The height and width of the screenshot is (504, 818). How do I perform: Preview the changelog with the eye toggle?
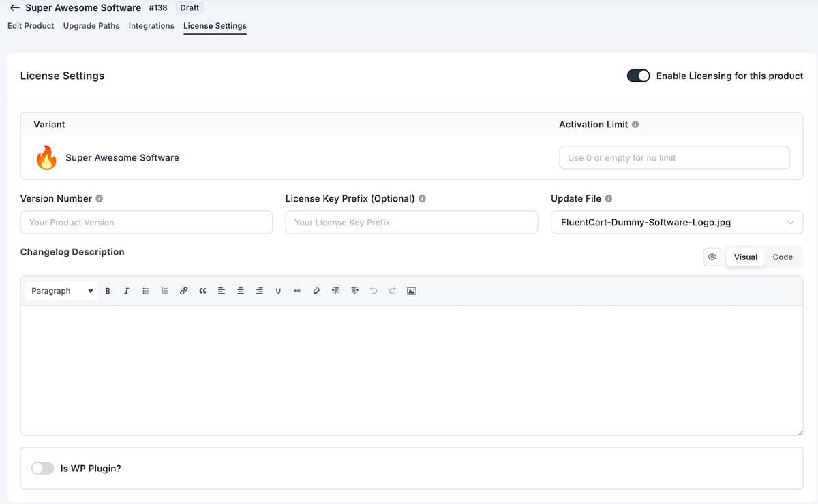pos(712,257)
